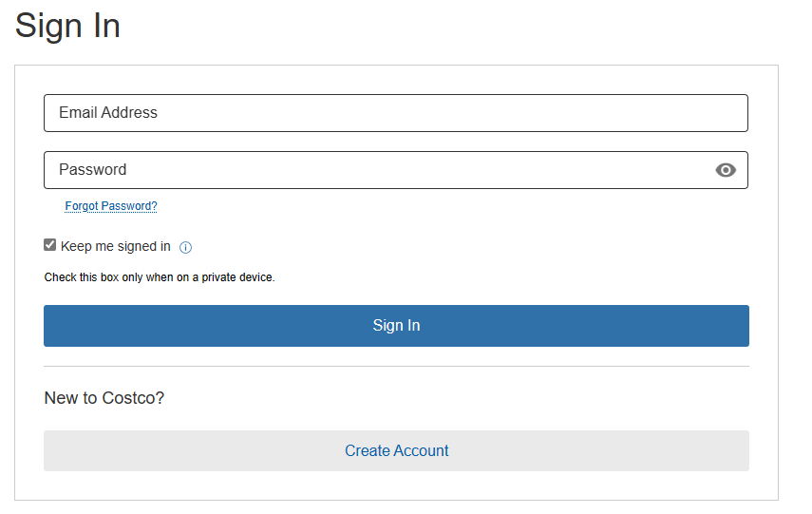The image size is (812, 514).
Task: Toggle the checked box above Sign In
Action: [x=50, y=245]
